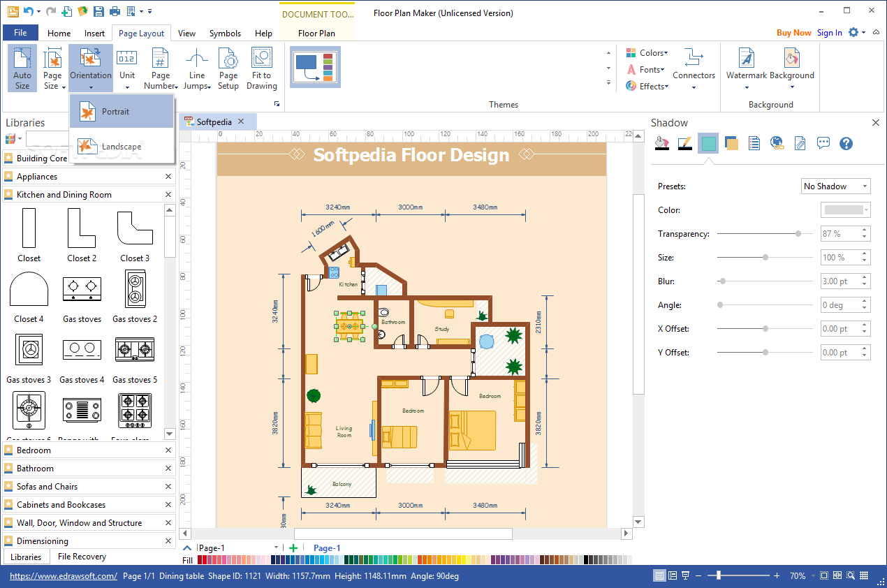Click the Watermark button
Screen dimensions: 887x588
747,68
